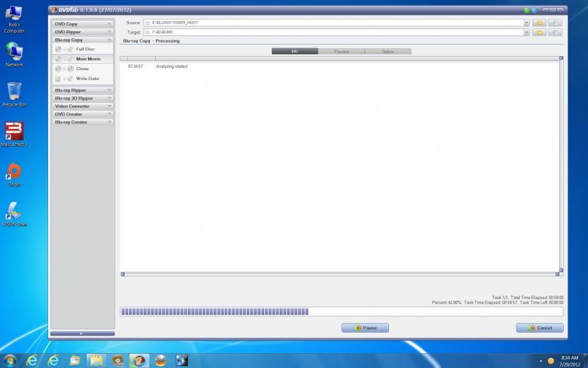The height and width of the screenshot is (368, 588).
Task: Click the Target image-file icon button
Action: point(555,33)
